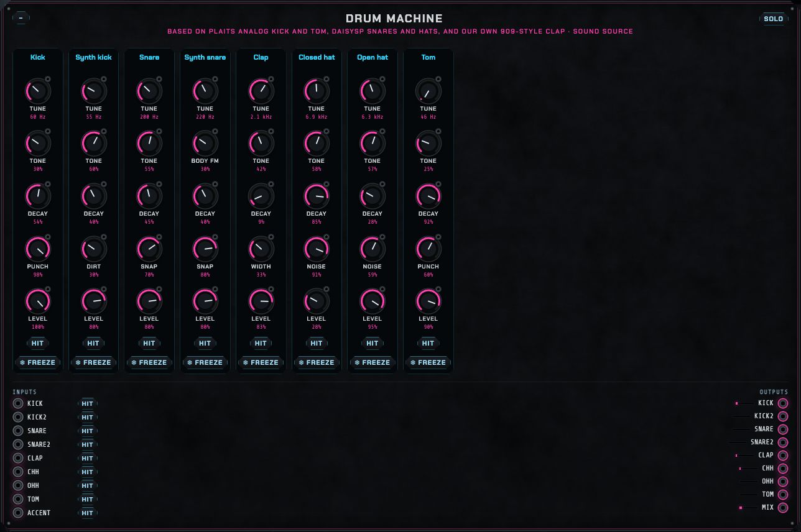The width and height of the screenshot is (801, 532).
Task: Click the Synth snare BODY FM knob
Action: coord(205,144)
